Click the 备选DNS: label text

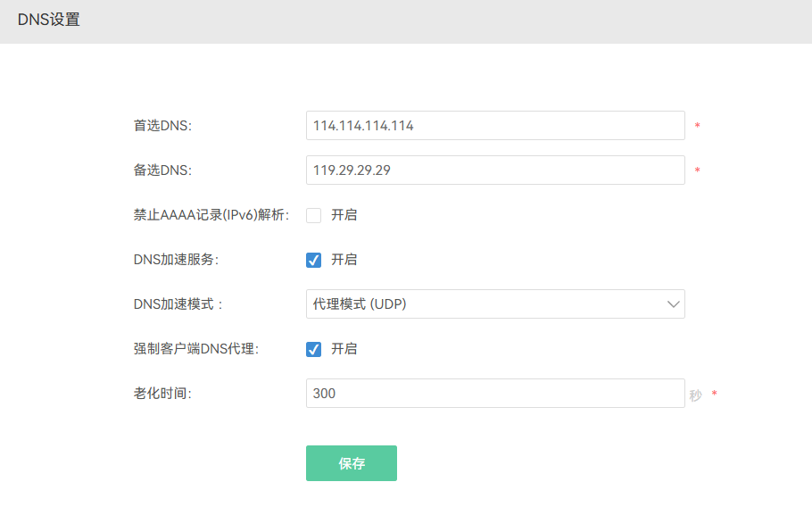click(x=162, y=170)
